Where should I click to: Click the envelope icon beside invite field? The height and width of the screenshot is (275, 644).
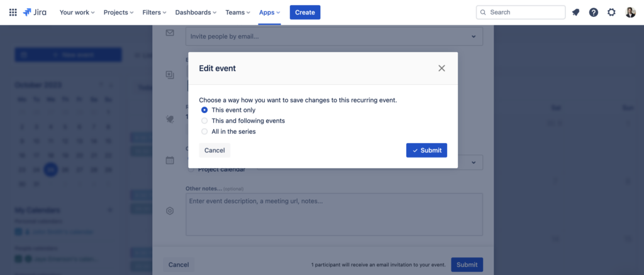(x=170, y=33)
